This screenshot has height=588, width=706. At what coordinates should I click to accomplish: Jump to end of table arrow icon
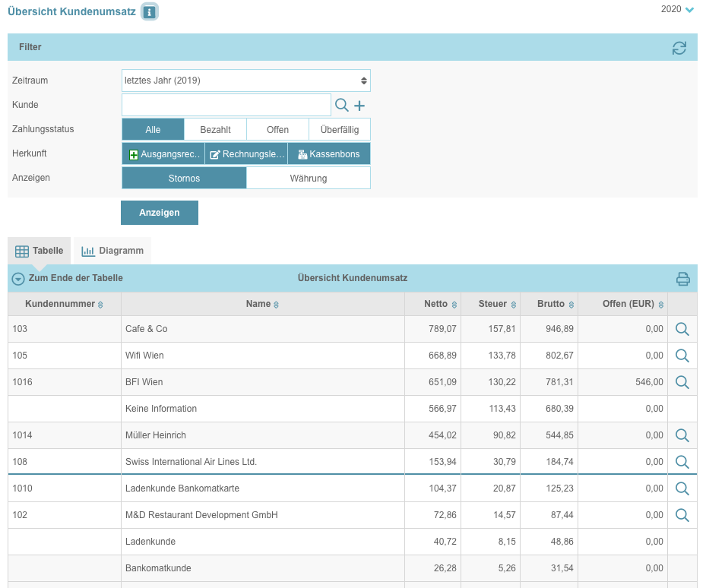[x=18, y=279]
